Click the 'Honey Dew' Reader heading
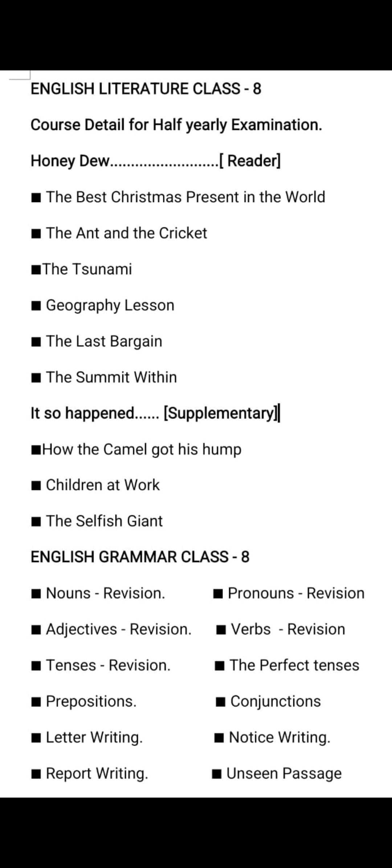 pyautogui.click(x=155, y=161)
